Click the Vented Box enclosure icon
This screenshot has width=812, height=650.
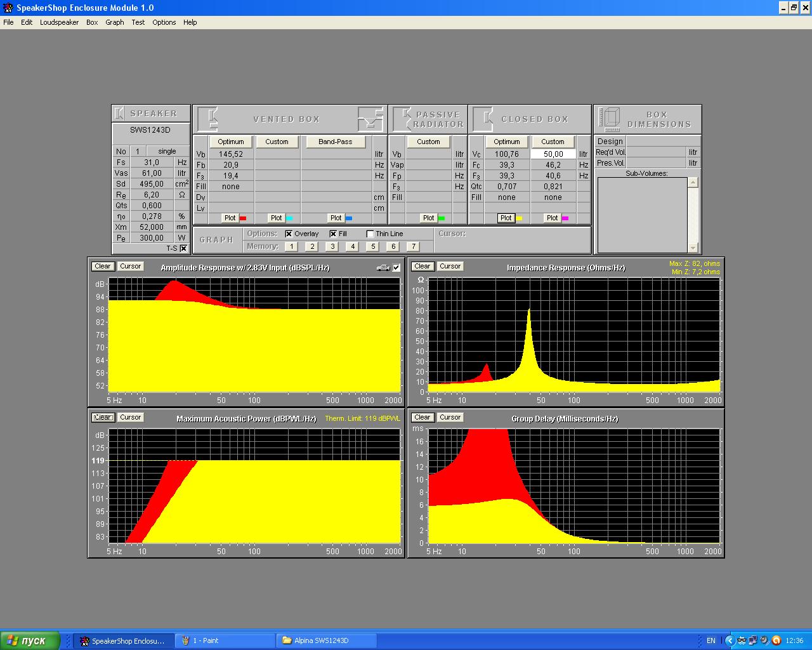click(x=208, y=119)
